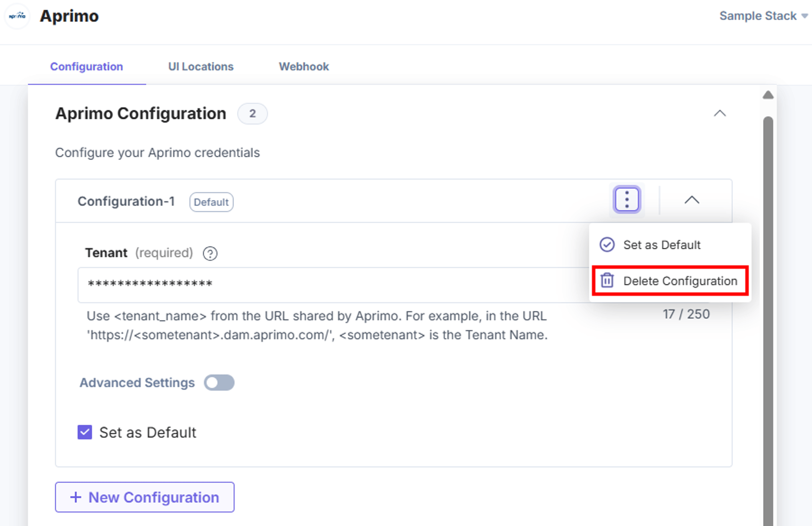
Task: Click the vertical scrollbar thumb
Action: (768, 321)
